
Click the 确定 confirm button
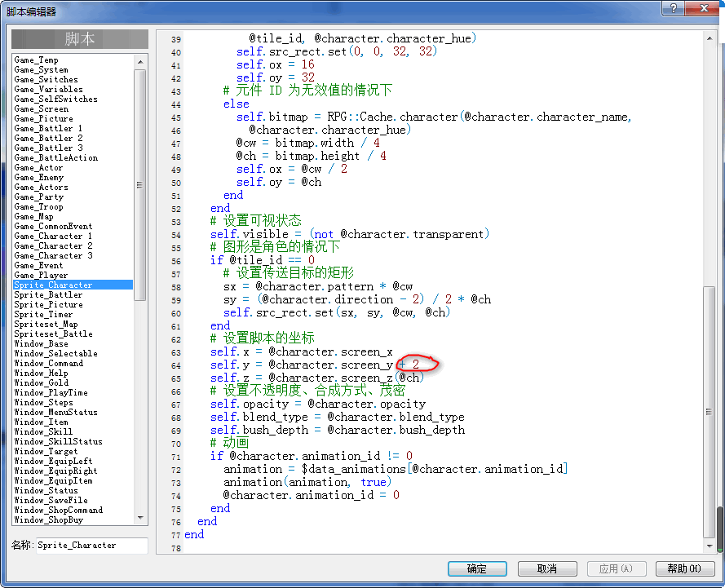(x=477, y=568)
